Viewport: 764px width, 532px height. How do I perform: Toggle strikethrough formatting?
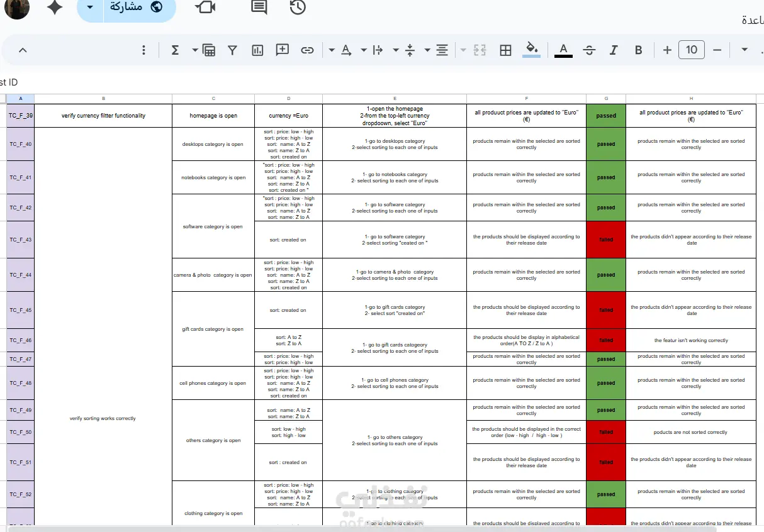589,50
